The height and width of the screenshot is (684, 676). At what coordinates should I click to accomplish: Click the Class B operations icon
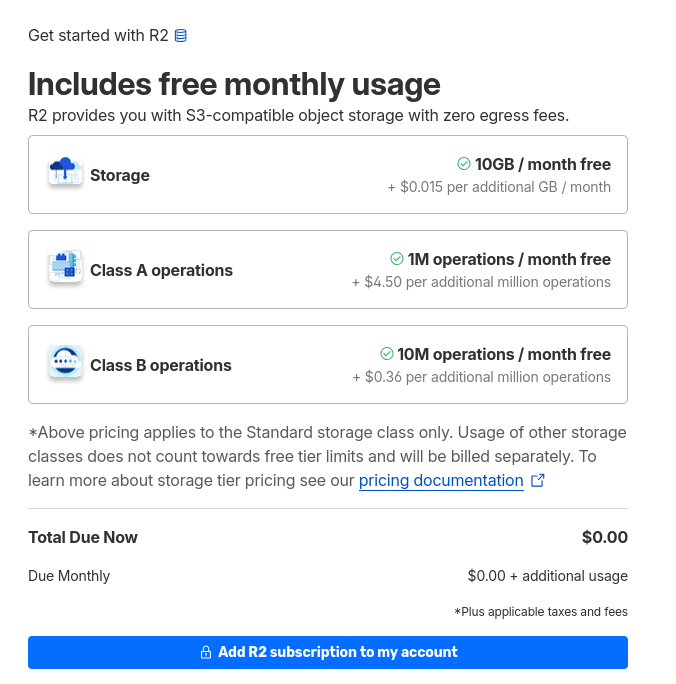tap(65, 363)
